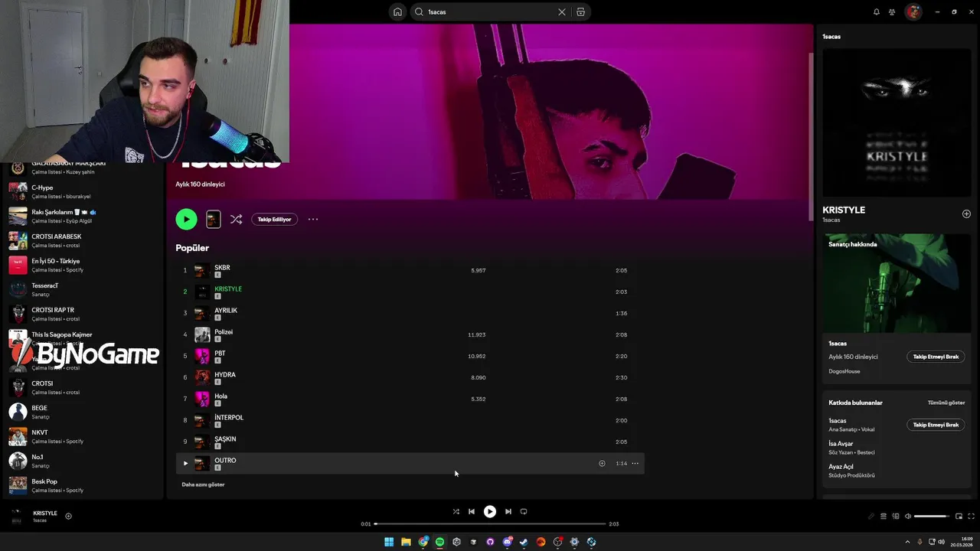Image resolution: width=980 pixels, height=551 pixels.
Task: Mute the volume via the speaker icon
Action: pyautogui.click(x=908, y=516)
